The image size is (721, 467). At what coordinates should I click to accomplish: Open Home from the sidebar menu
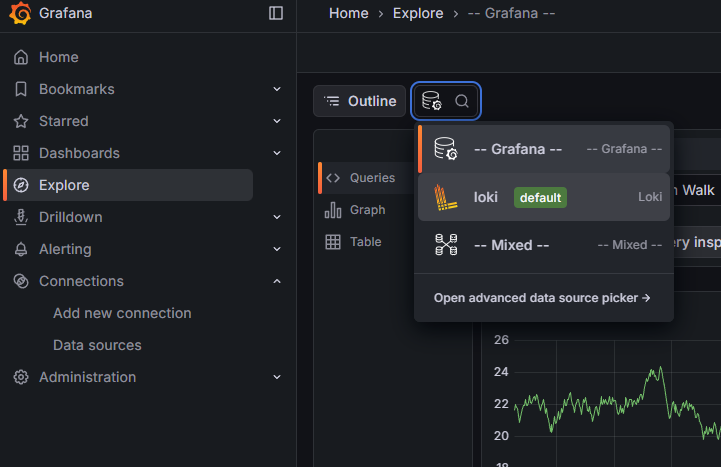(58, 57)
